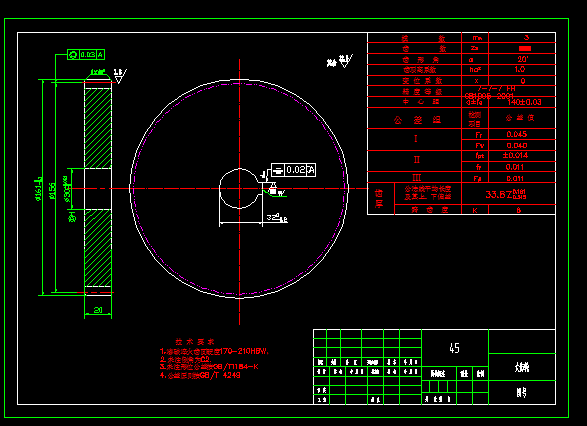The image size is (587, 426).
Task: Select the '±0.014' fpt tolerance value
Action: [x=515, y=155]
